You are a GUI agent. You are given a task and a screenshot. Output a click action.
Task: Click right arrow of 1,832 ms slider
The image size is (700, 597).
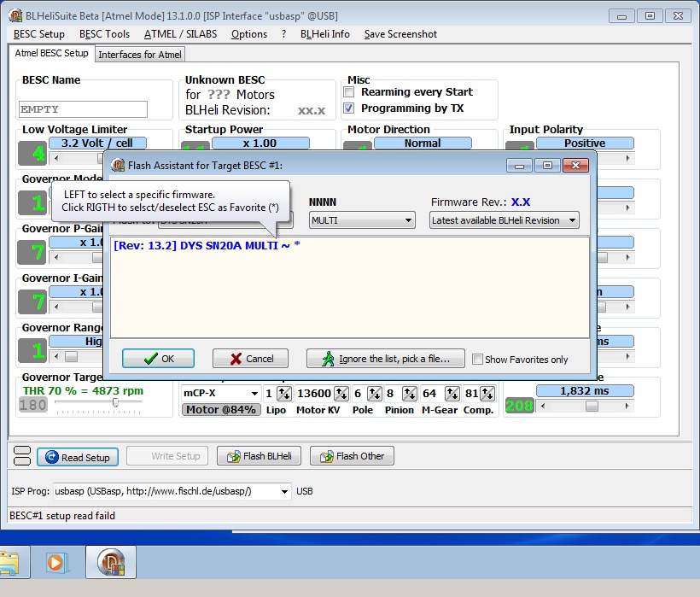pos(627,406)
